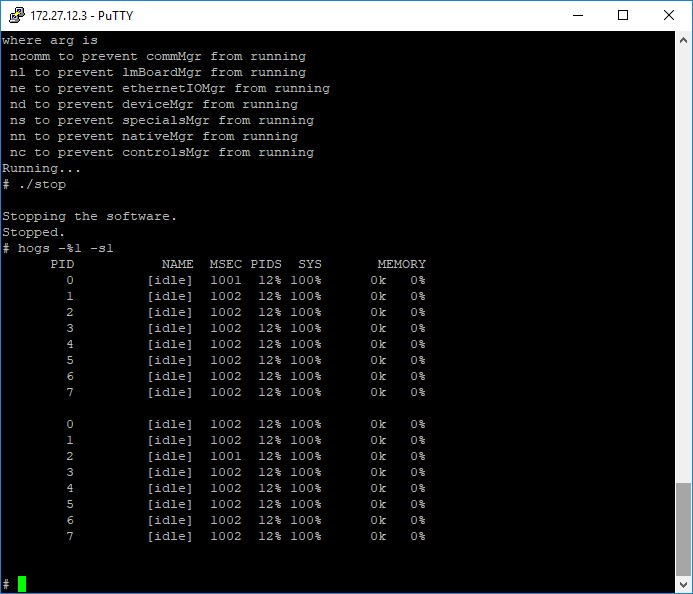The image size is (693, 594).
Task: Click the MEMORY column header
Action: pyautogui.click(x=401, y=264)
